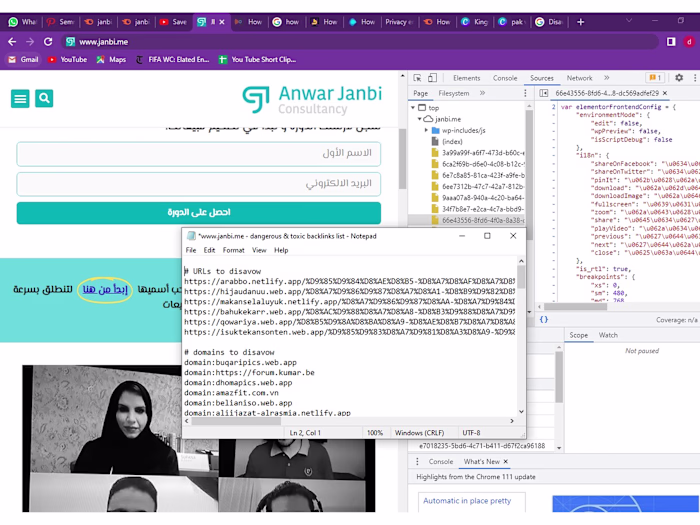Select the Sources panel tab

[542, 78]
